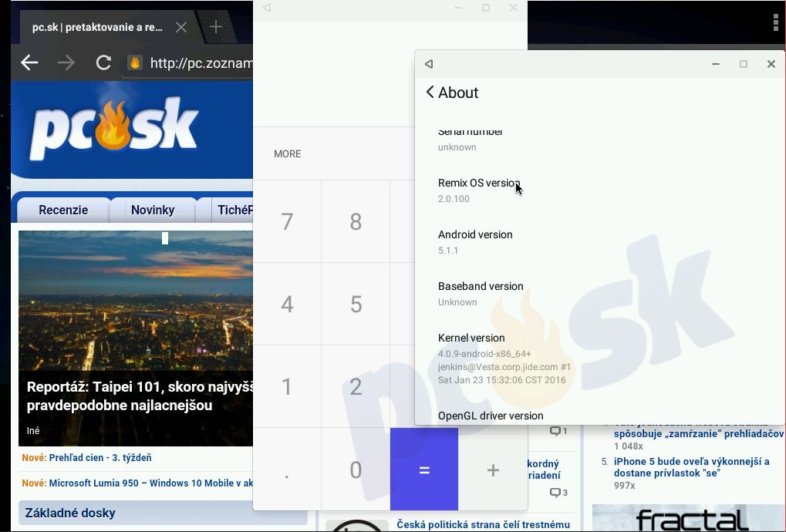
Task: Click the fractal advertisement banner
Action: coord(689,518)
